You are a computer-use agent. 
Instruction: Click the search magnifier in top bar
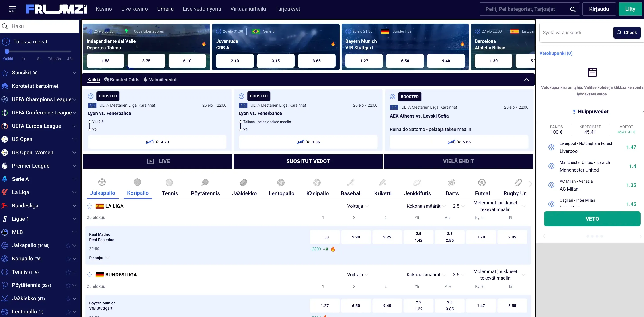[x=572, y=9]
